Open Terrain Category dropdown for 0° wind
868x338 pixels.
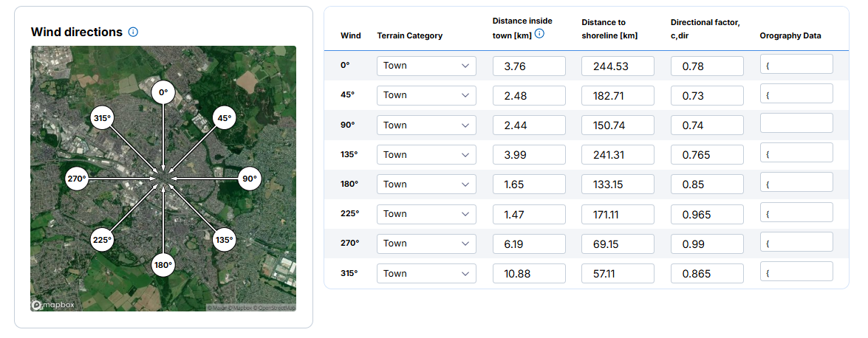click(426, 66)
